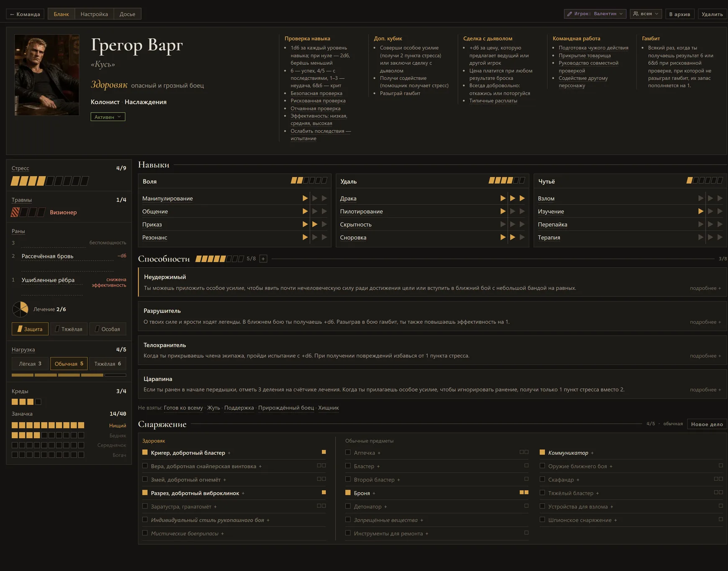Click the Удалить button
728x571 pixels.
(712, 14)
